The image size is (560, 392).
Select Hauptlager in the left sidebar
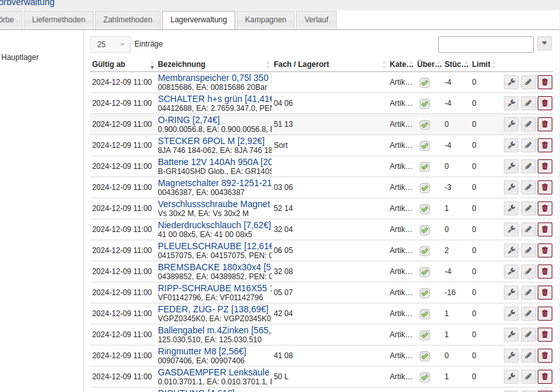[x=20, y=57]
